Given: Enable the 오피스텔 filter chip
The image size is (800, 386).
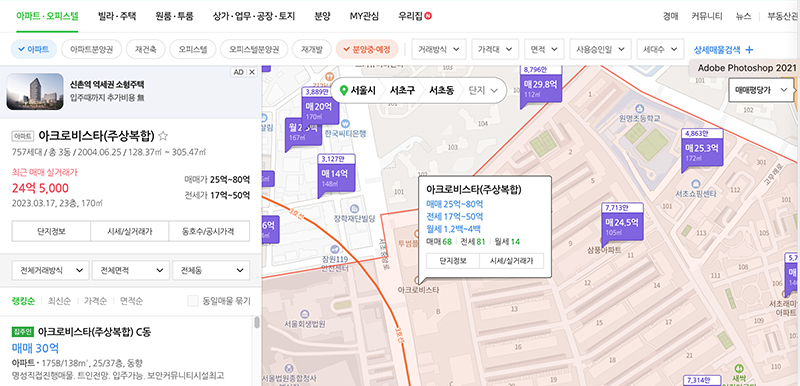Looking at the screenshot, I should 192,49.
